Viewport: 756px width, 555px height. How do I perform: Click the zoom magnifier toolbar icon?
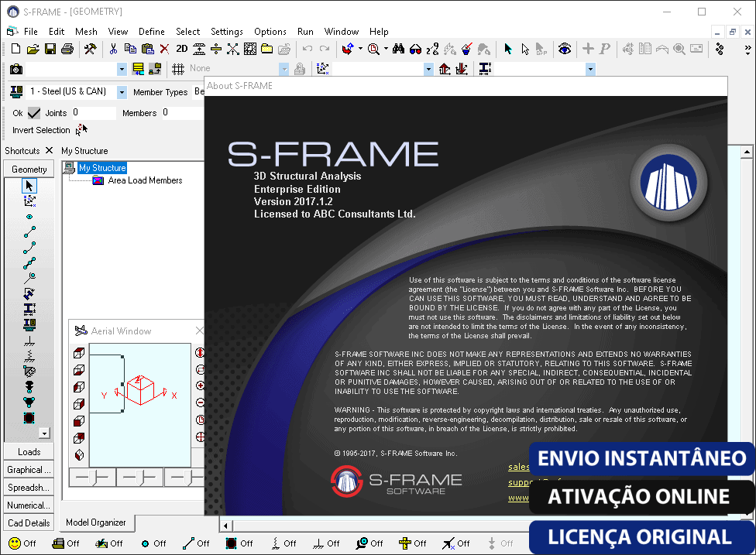pyautogui.click(x=373, y=49)
